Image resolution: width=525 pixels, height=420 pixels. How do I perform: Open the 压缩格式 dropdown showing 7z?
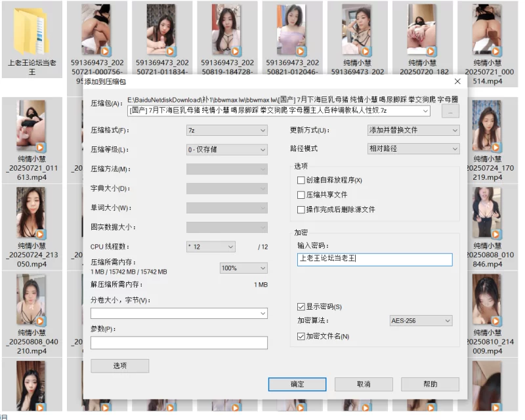pos(226,131)
